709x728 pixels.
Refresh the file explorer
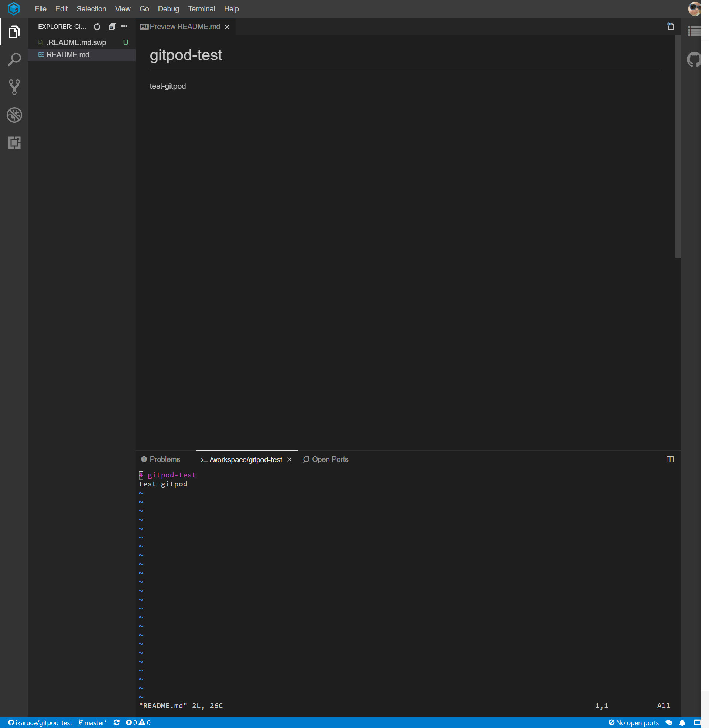pos(97,27)
